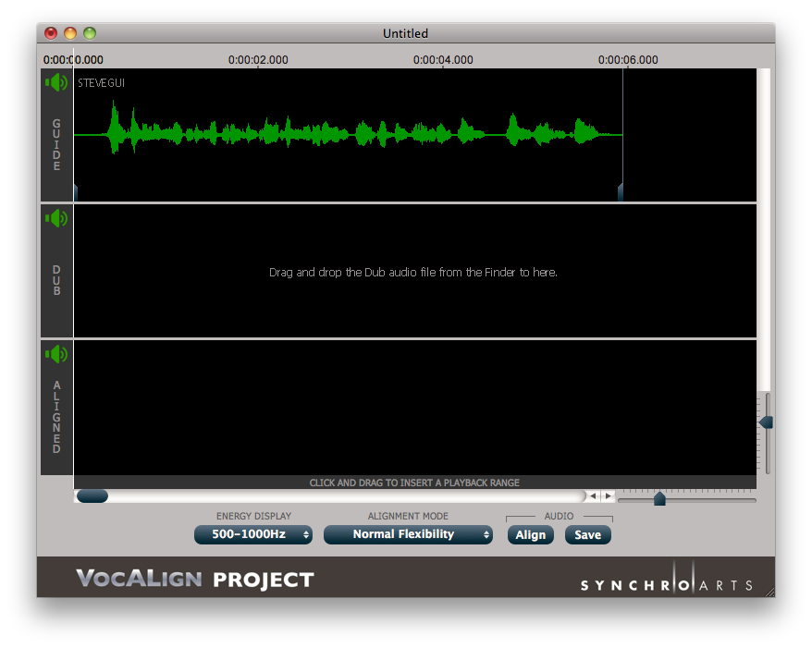Image resolution: width=812 pixels, height=648 pixels.
Task: Open the Energy Display 500-1000Hz dropdown
Action: (252, 534)
